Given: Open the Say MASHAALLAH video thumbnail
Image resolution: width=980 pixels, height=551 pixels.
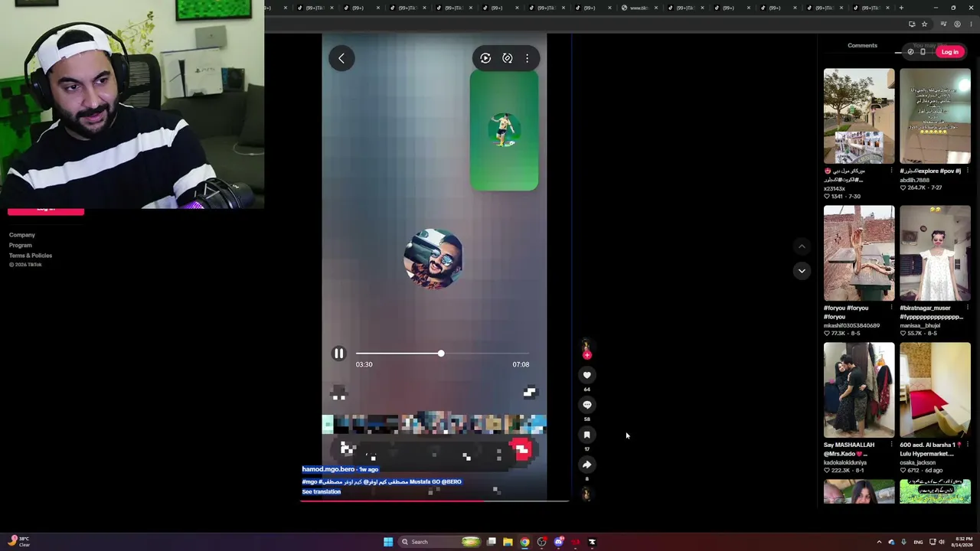Looking at the screenshot, I should point(859,390).
